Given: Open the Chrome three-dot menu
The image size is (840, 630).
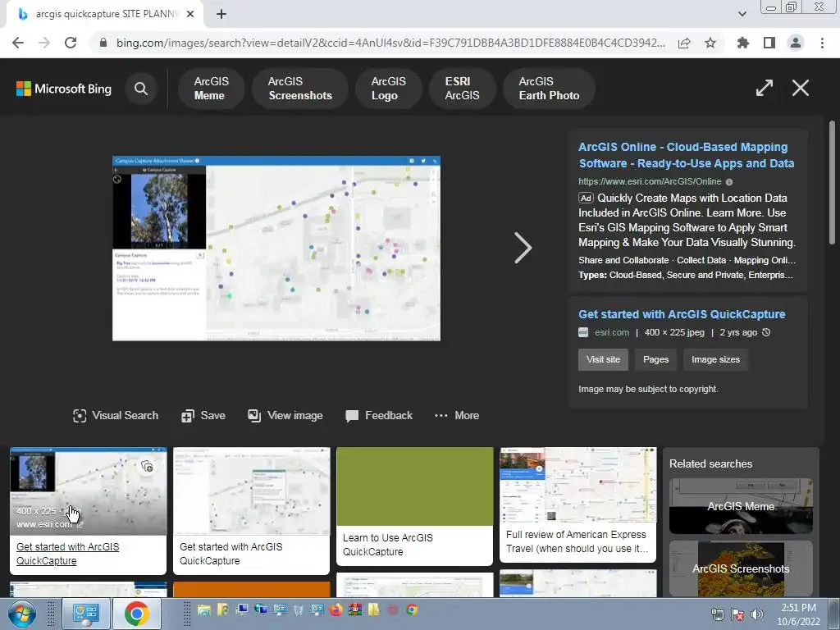Looking at the screenshot, I should [822, 43].
